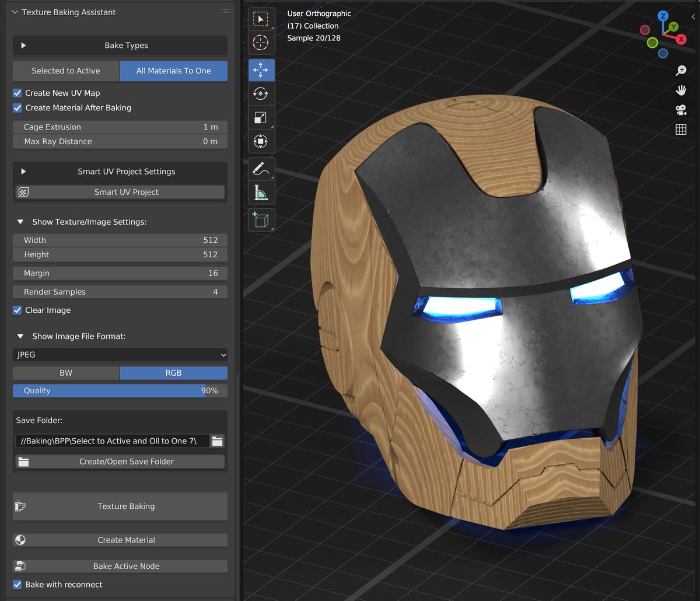Viewport: 700px width, 601px height.
Task: Choose the Move tool
Action: [x=261, y=70]
